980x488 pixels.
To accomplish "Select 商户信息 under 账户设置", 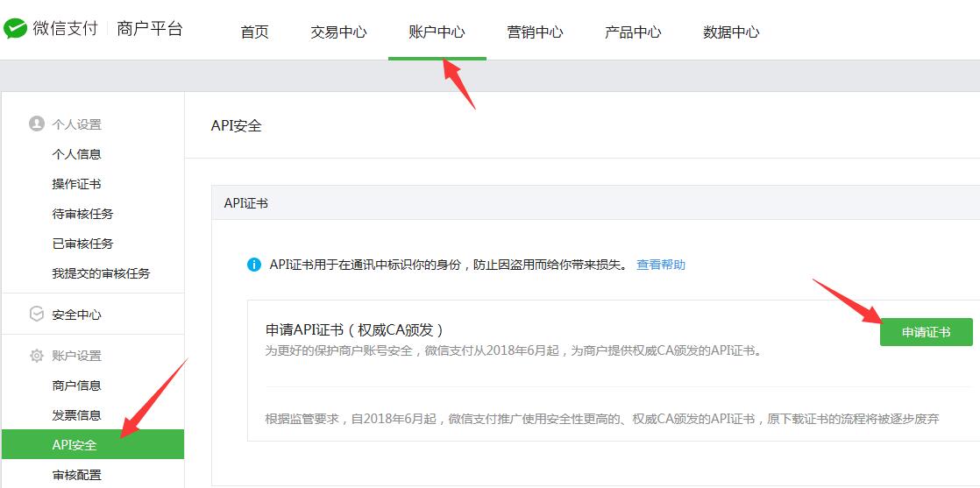I will point(77,385).
